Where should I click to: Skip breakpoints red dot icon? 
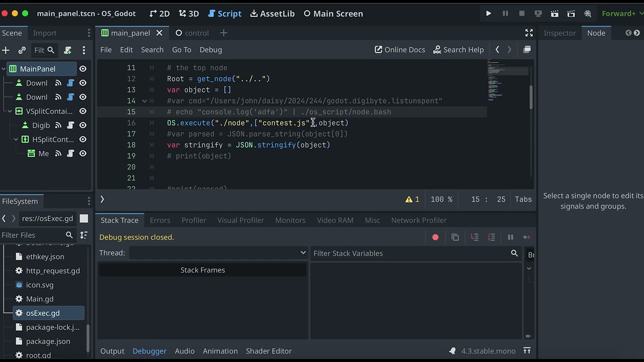[x=435, y=237]
